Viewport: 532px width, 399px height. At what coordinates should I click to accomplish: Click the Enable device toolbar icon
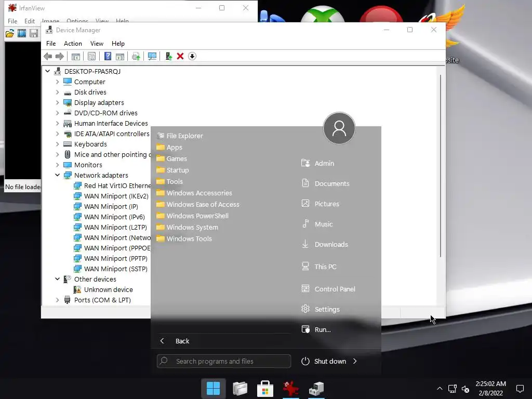click(169, 56)
